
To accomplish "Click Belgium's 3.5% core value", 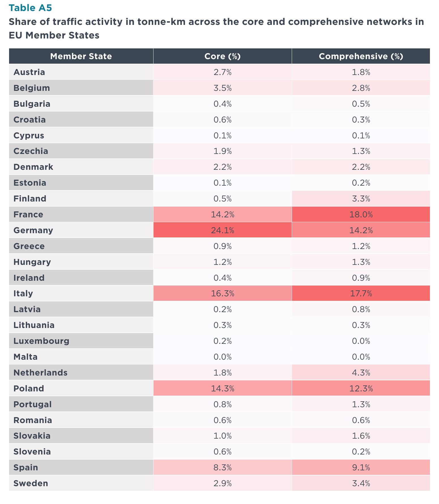I will [223, 88].
